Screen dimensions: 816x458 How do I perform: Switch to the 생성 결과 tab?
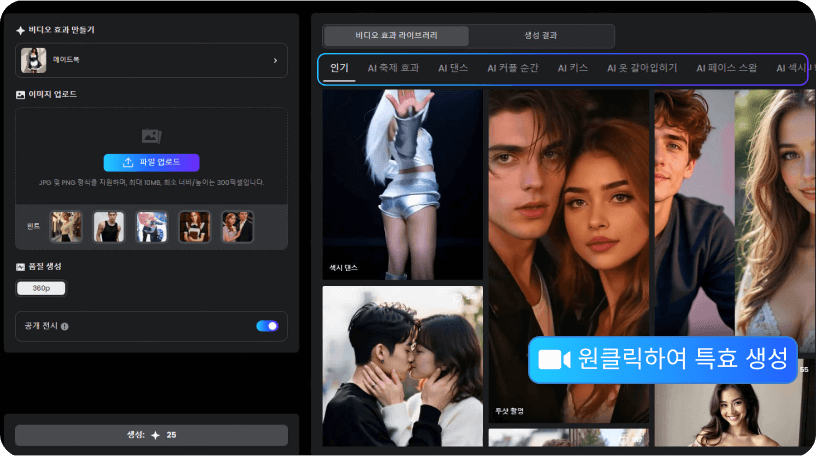pos(541,36)
